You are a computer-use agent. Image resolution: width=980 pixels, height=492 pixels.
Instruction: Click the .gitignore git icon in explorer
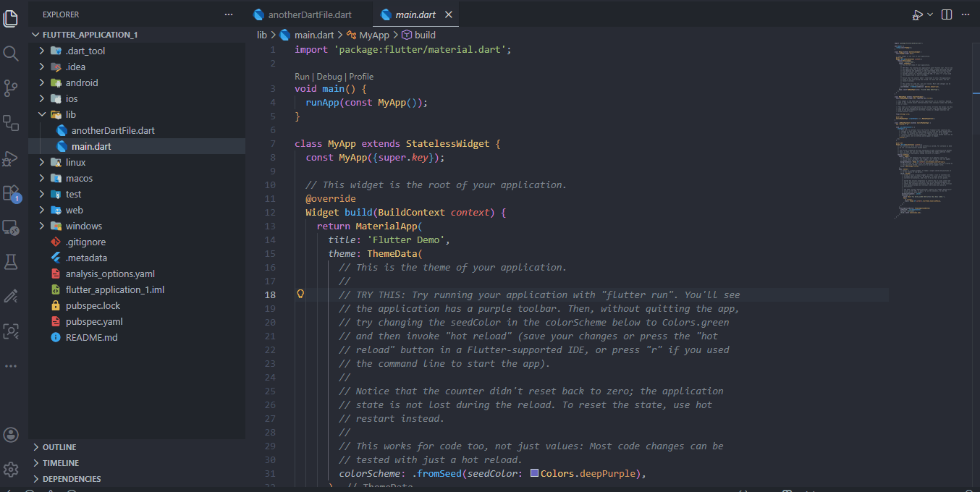pos(56,242)
